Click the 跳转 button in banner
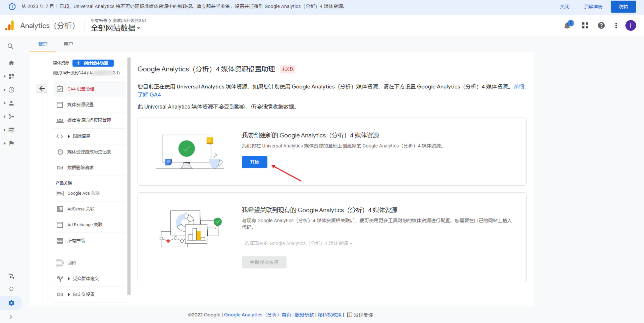 click(x=623, y=6)
